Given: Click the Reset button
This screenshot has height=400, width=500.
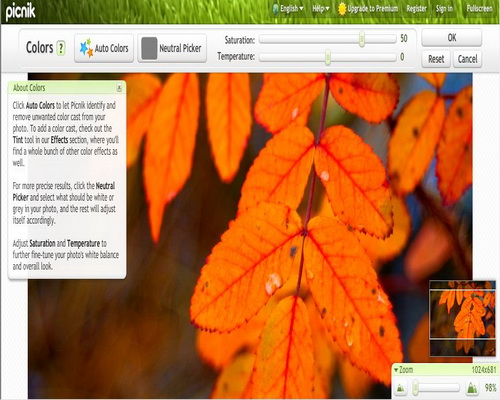Looking at the screenshot, I should click(436, 59).
